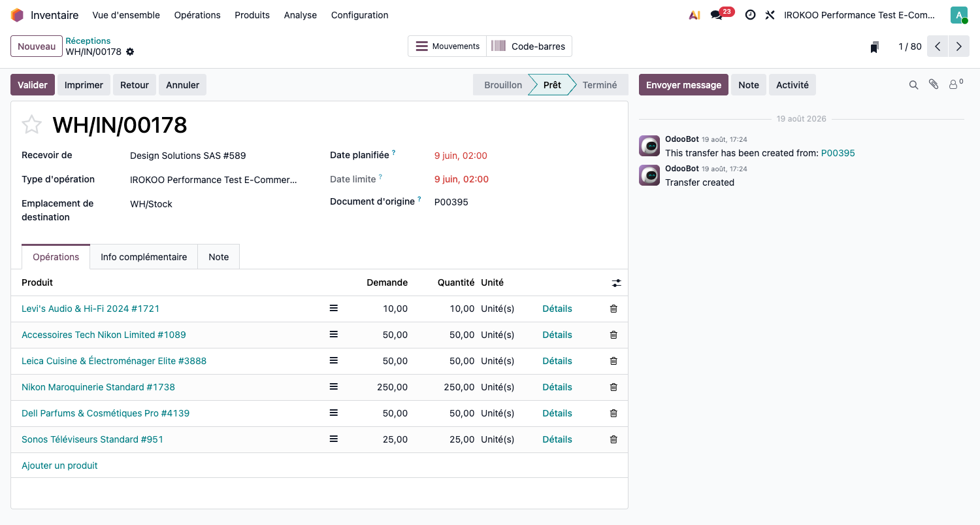Viewport: 980px width, 525px height.
Task: Open the Opérations menu
Action: pyautogui.click(x=197, y=15)
